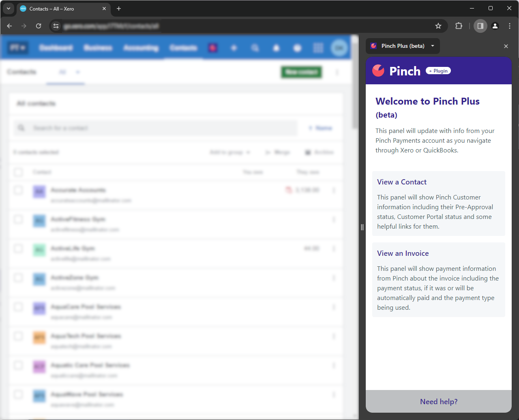Open the Xero search function
The height and width of the screenshot is (420, 519).
255,48
